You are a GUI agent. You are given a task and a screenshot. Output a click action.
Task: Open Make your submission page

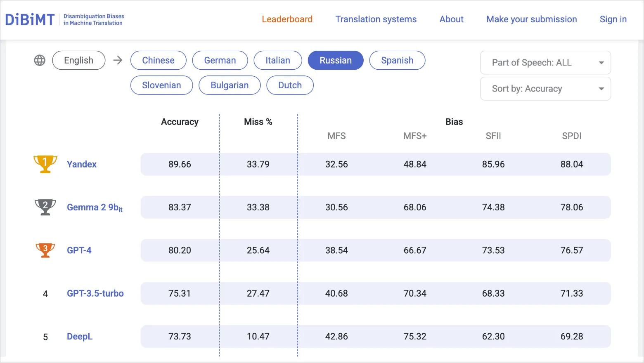531,19
